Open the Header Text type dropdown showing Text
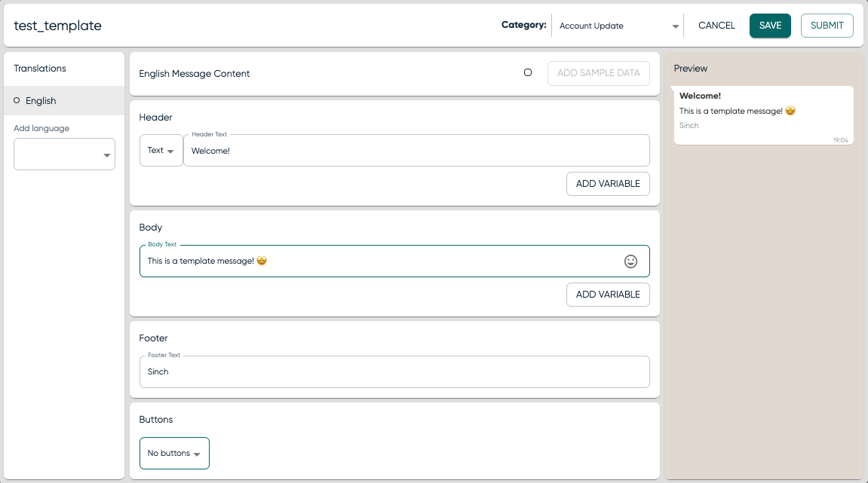 [161, 150]
